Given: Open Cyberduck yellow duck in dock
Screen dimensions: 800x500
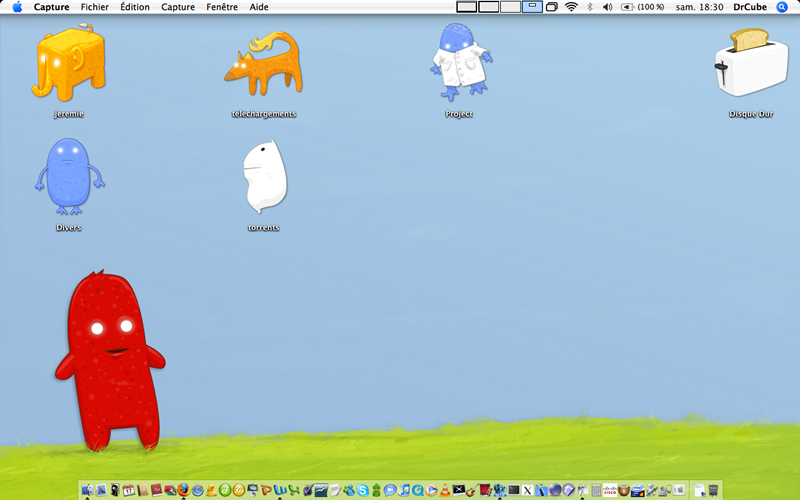Looking at the screenshot, I should pyautogui.click(x=211, y=490).
